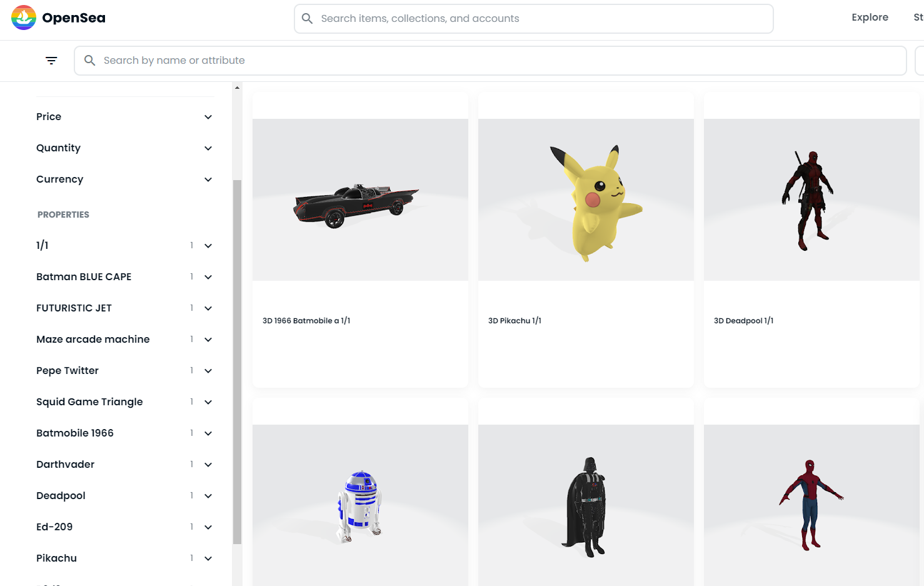Click the magnifier icon in attribute search
The width and height of the screenshot is (924, 586).
click(89, 61)
